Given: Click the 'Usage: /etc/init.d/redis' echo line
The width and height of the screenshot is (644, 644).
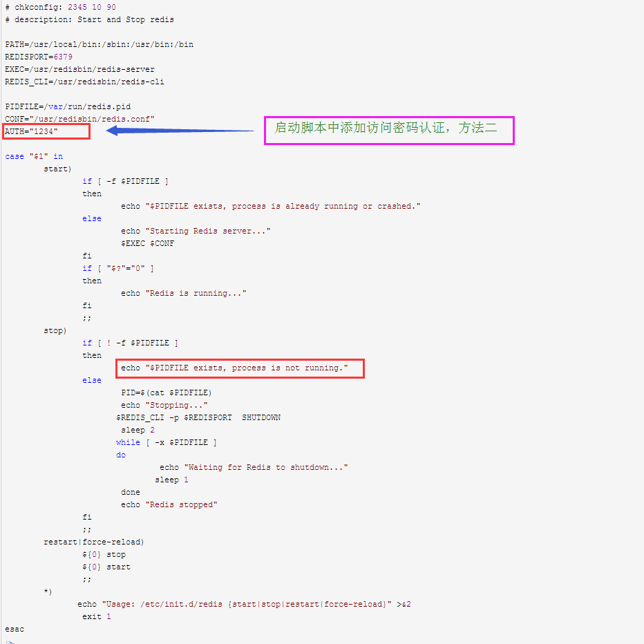Looking at the screenshot, I should 244,604.
